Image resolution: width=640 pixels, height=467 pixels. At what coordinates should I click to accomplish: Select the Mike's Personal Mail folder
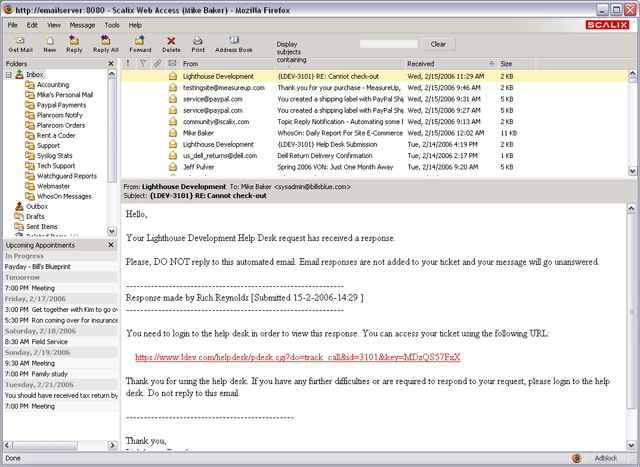(x=64, y=95)
